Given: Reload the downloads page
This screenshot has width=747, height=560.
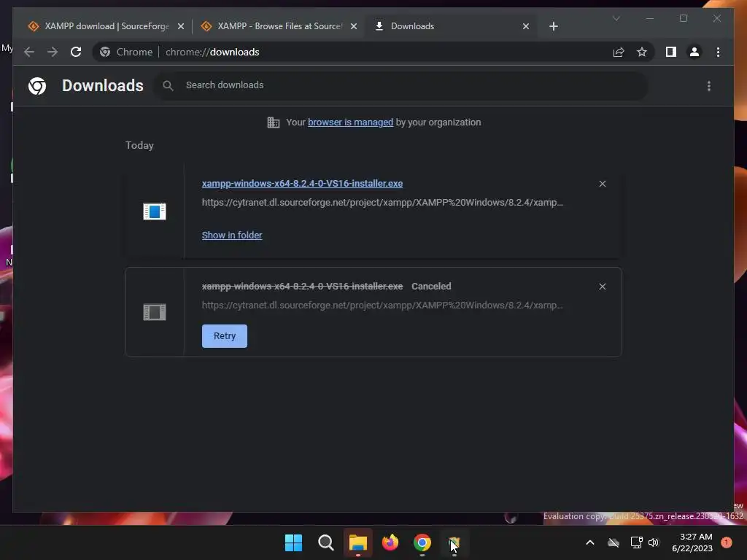Looking at the screenshot, I should point(76,52).
